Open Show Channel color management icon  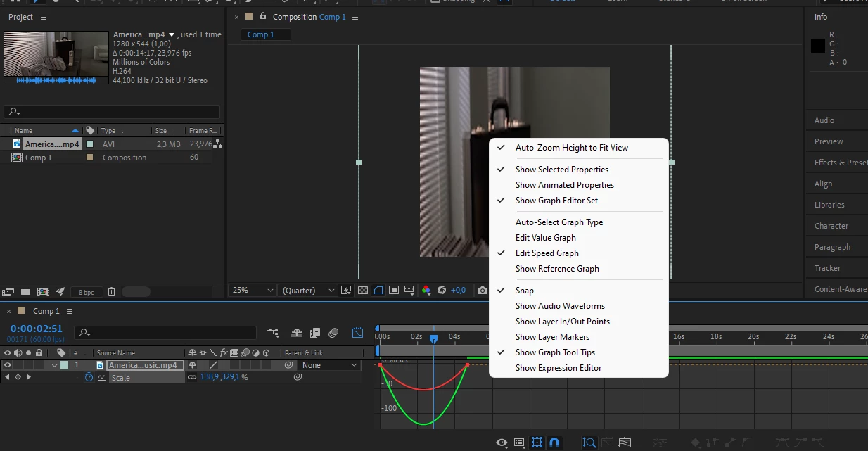click(x=426, y=290)
